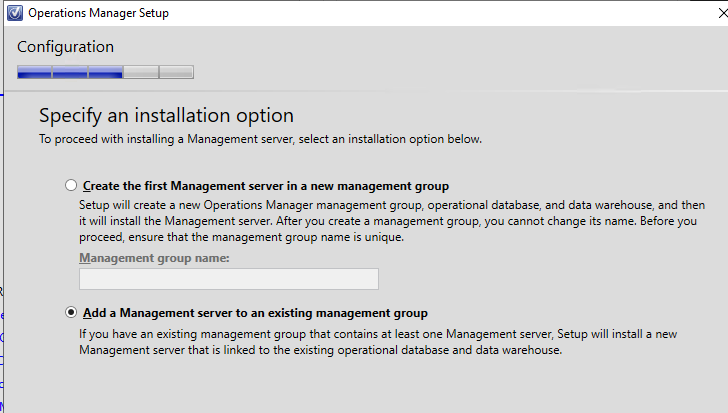
Task: Click the 'Configuration' step title
Action: click(x=65, y=47)
